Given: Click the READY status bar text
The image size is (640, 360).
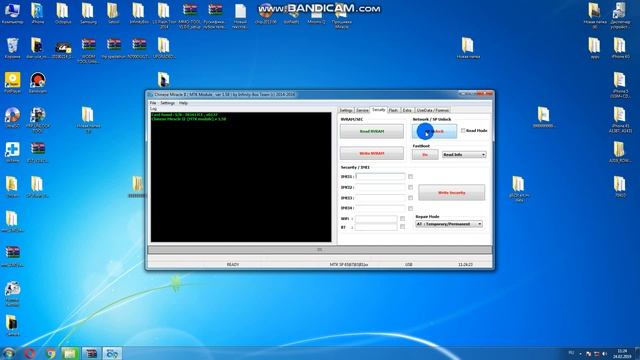Looking at the screenshot, I should (233, 264).
